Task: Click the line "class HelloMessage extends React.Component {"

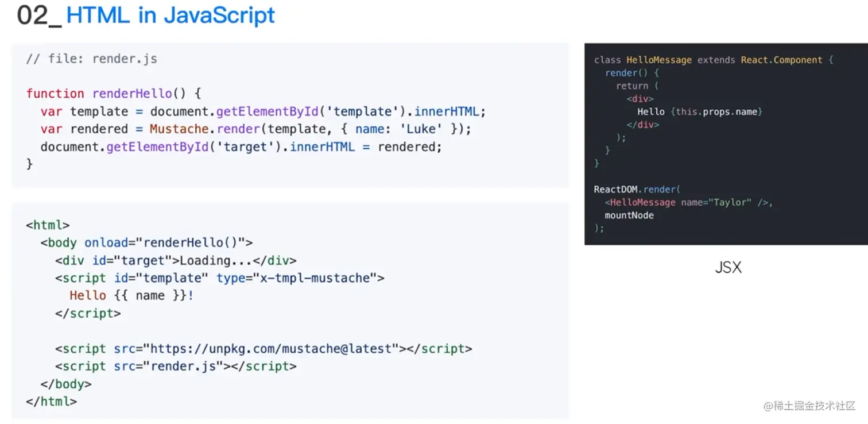Action: coord(714,60)
